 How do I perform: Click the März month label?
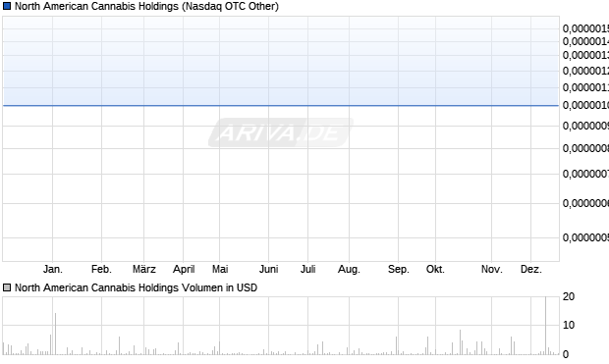144,269
